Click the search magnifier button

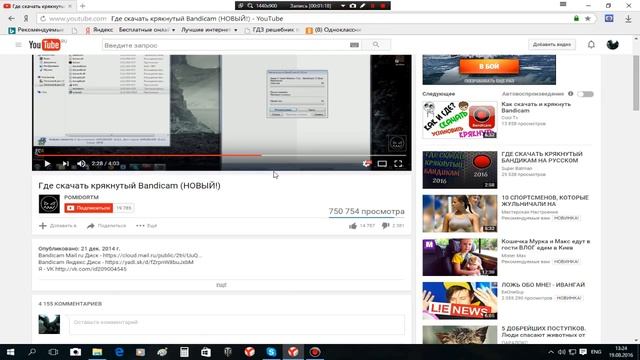(x=376, y=45)
